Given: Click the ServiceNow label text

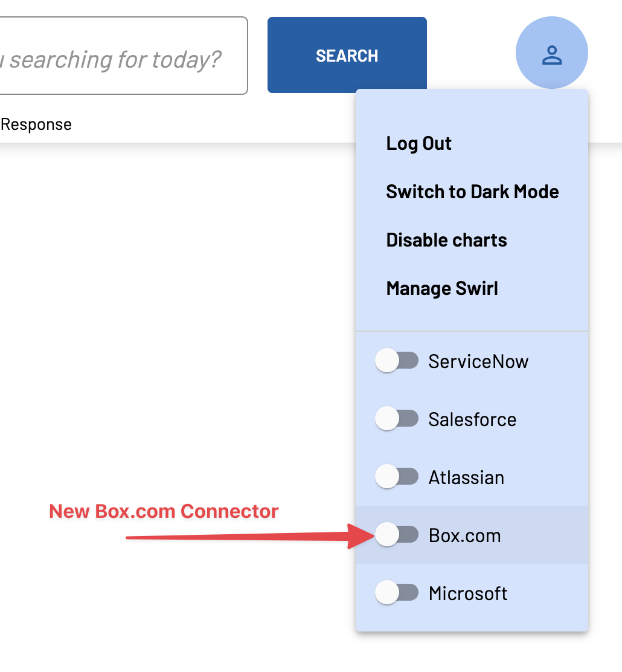Looking at the screenshot, I should (478, 361).
